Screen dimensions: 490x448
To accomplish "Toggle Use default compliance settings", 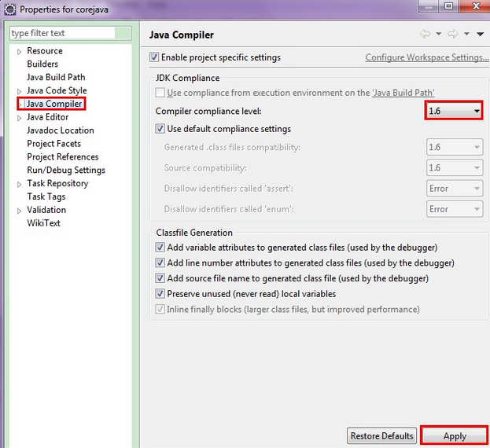I will coord(160,129).
